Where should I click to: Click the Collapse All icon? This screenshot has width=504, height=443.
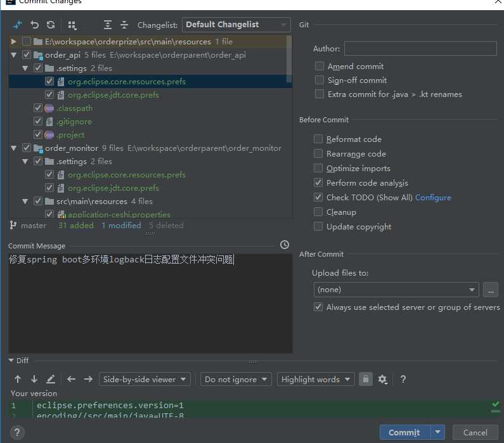pyautogui.click(x=124, y=25)
